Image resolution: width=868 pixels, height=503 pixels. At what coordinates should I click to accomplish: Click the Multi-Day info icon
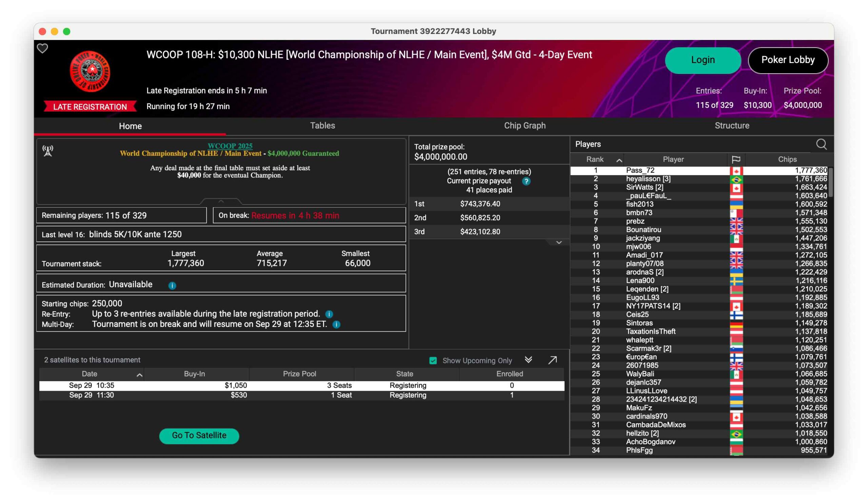tap(337, 325)
